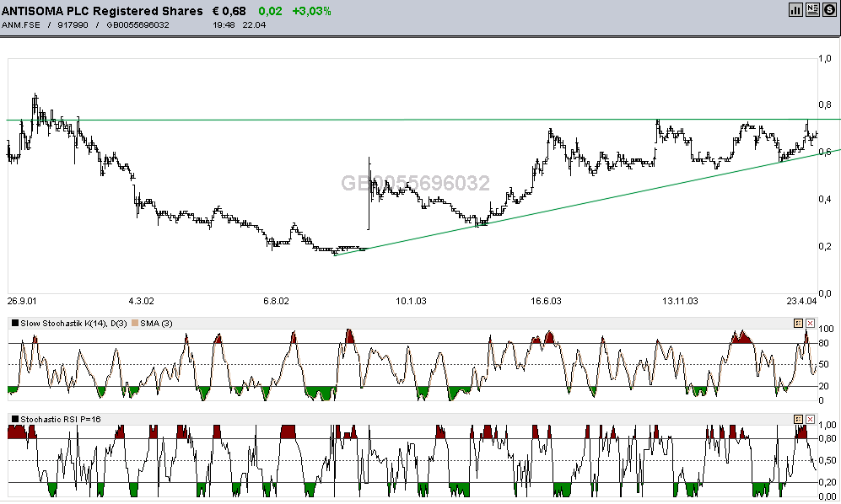Screen dimensions: 841x504
Task: Close the Stochastic RSI indicator panel
Action: pyautogui.click(x=810, y=419)
